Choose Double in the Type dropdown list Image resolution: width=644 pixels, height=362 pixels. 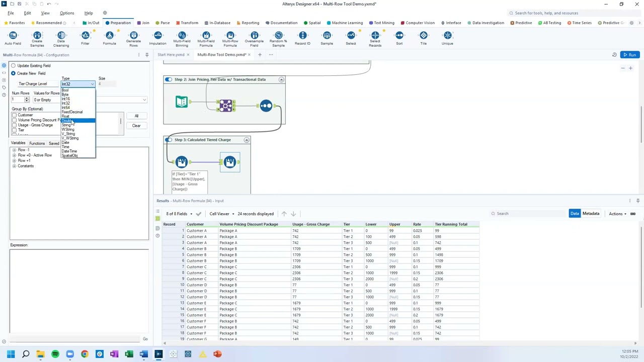(78, 121)
